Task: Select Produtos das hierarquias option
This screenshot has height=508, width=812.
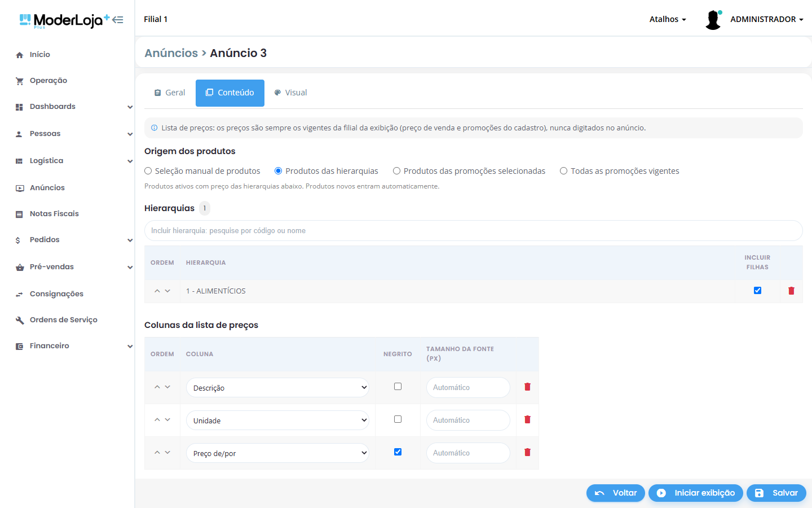Action: (x=278, y=171)
